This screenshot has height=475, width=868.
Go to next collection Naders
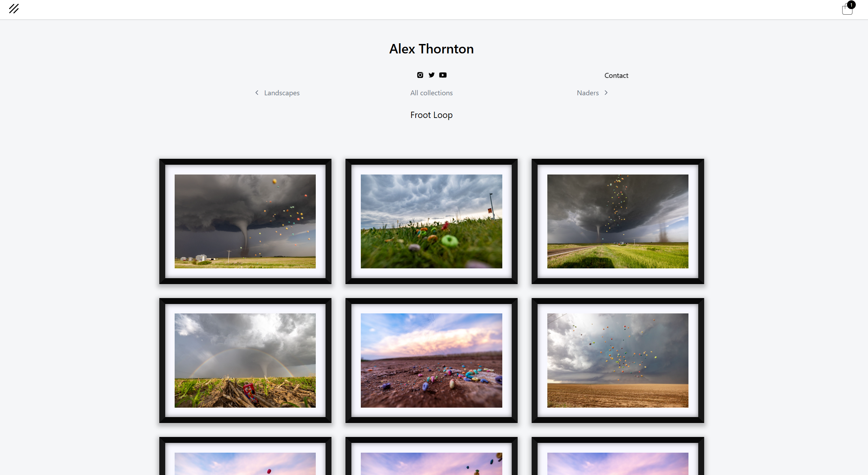(x=588, y=93)
